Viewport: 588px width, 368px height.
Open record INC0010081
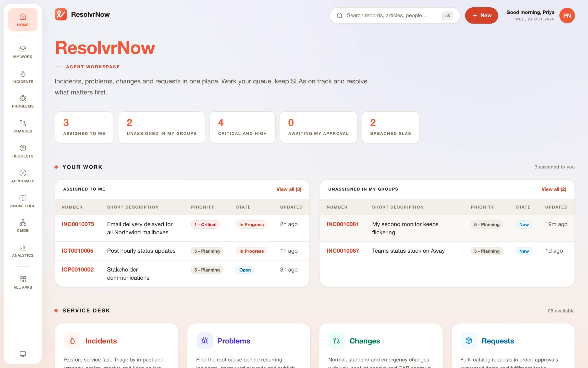(343, 224)
